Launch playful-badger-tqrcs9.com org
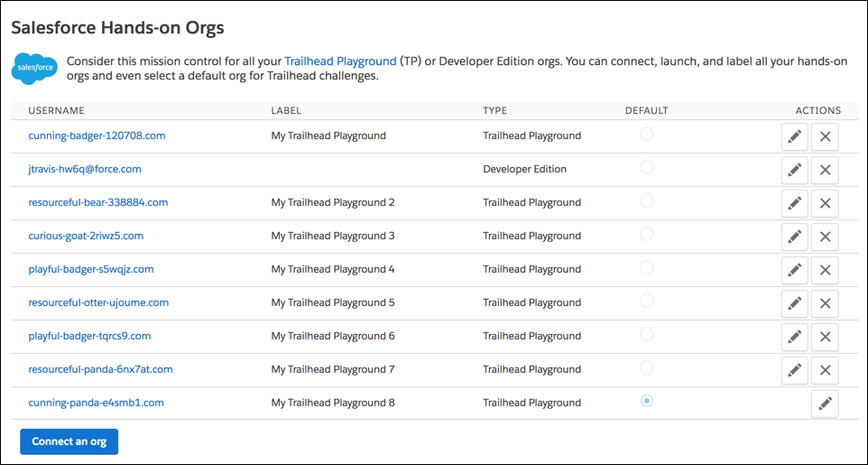This screenshot has height=465, width=868. (x=89, y=335)
